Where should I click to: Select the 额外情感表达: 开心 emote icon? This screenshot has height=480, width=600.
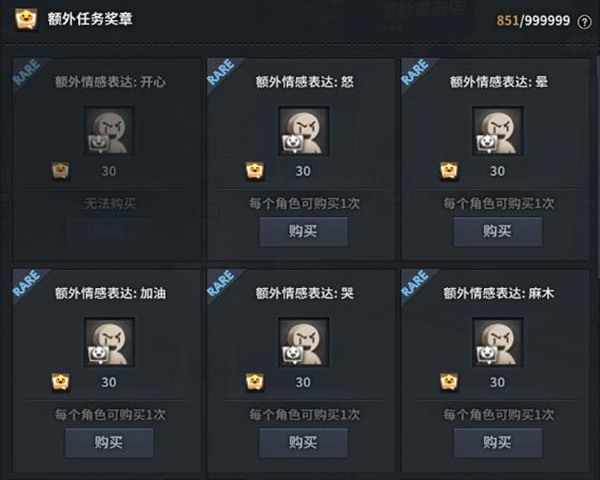click(109, 131)
